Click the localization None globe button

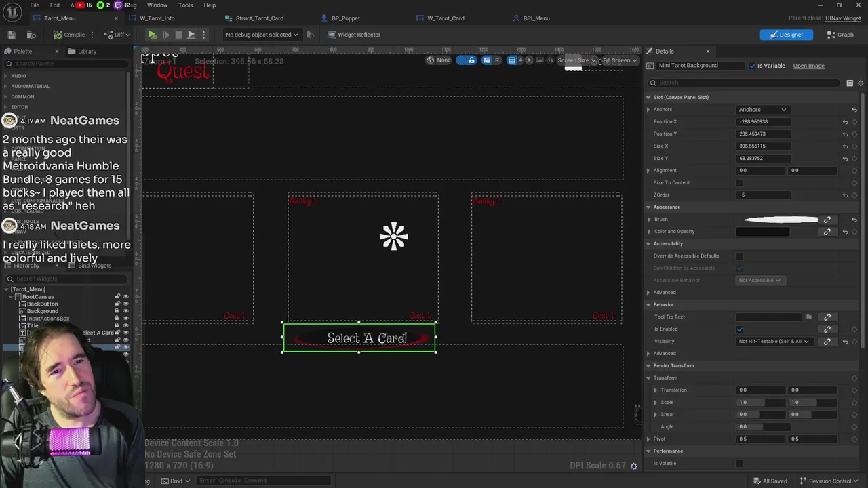pos(438,60)
